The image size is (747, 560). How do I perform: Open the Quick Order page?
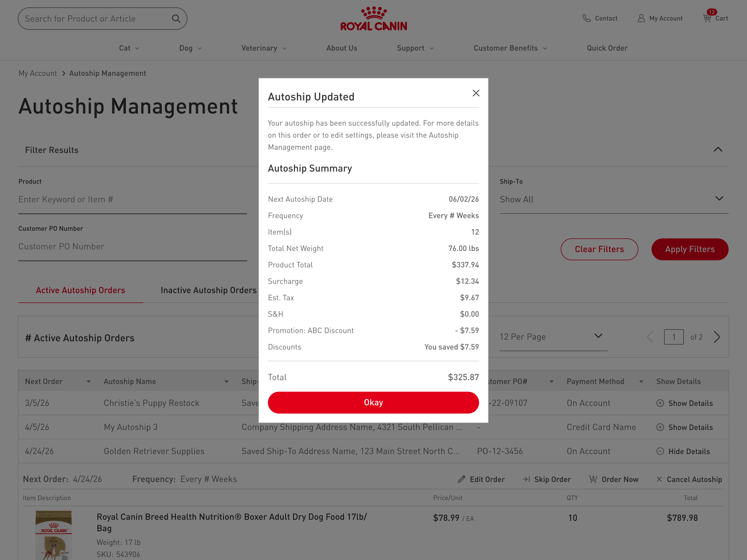pos(607,48)
